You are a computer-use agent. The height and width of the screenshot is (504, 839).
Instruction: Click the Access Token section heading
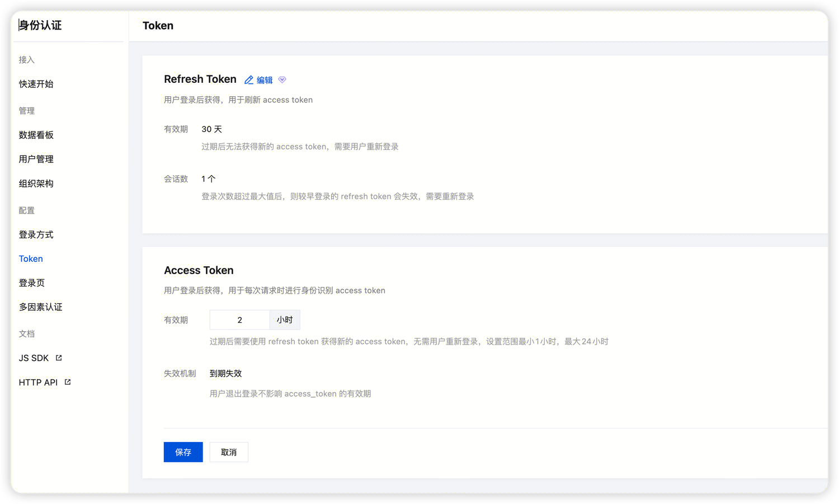coord(199,270)
